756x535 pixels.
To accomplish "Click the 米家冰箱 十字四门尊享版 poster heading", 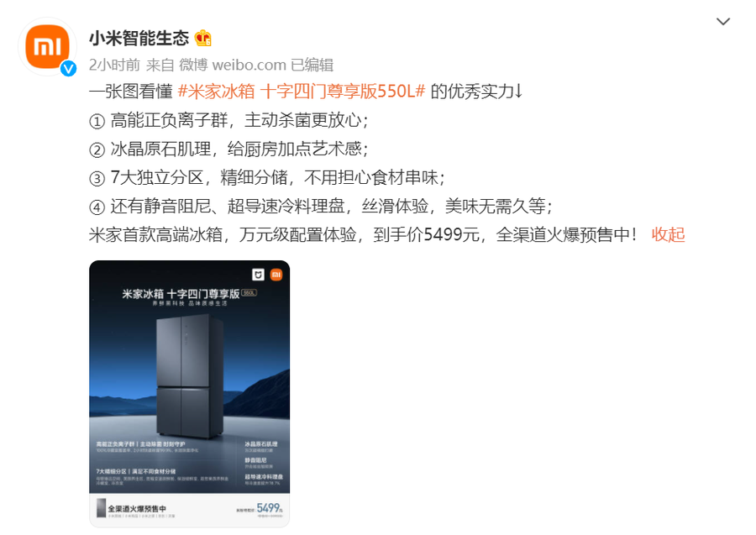I will [181, 293].
